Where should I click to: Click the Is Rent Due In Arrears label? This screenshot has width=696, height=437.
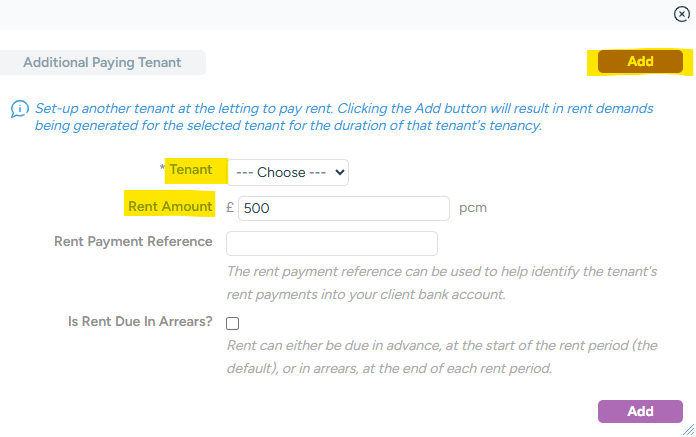pos(134,322)
